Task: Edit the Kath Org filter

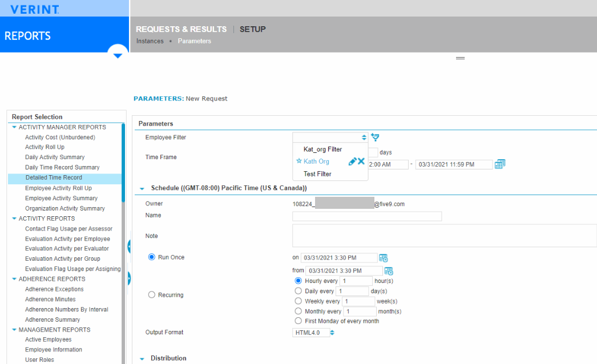Action: click(352, 161)
